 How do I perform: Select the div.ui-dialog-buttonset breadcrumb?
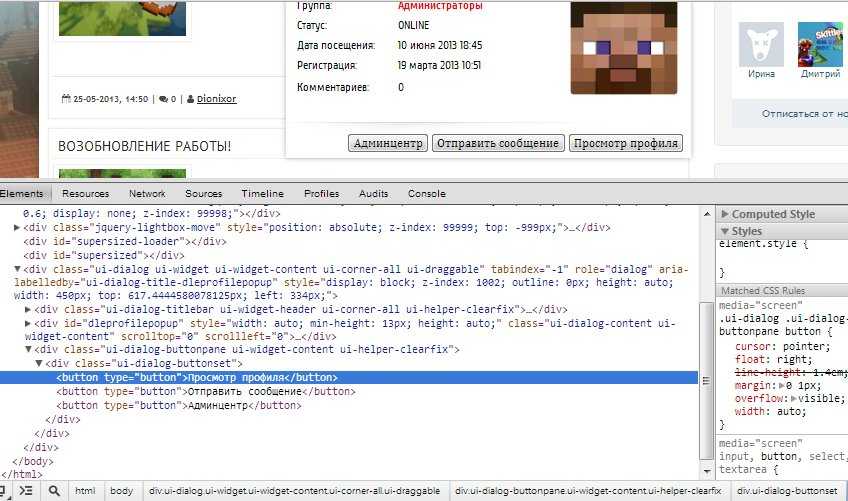pyautogui.click(x=787, y=491)
